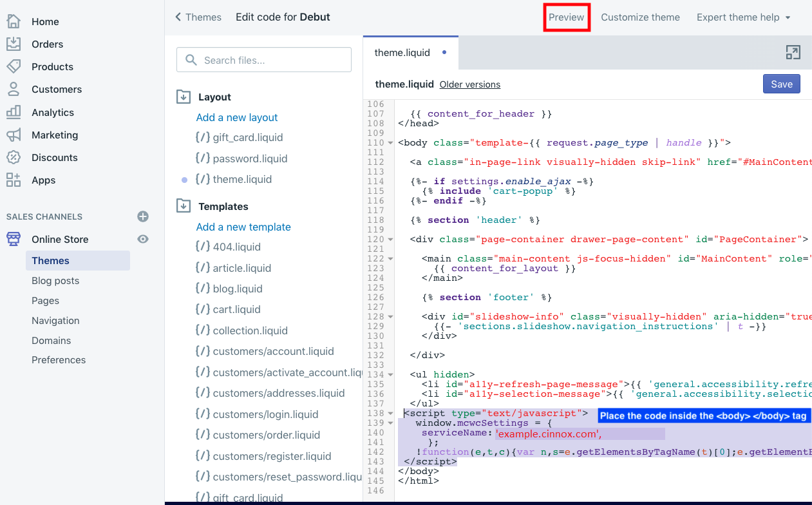Open Expert theme help dropdown
Screen dimensions: 812x505
[743, 17]
